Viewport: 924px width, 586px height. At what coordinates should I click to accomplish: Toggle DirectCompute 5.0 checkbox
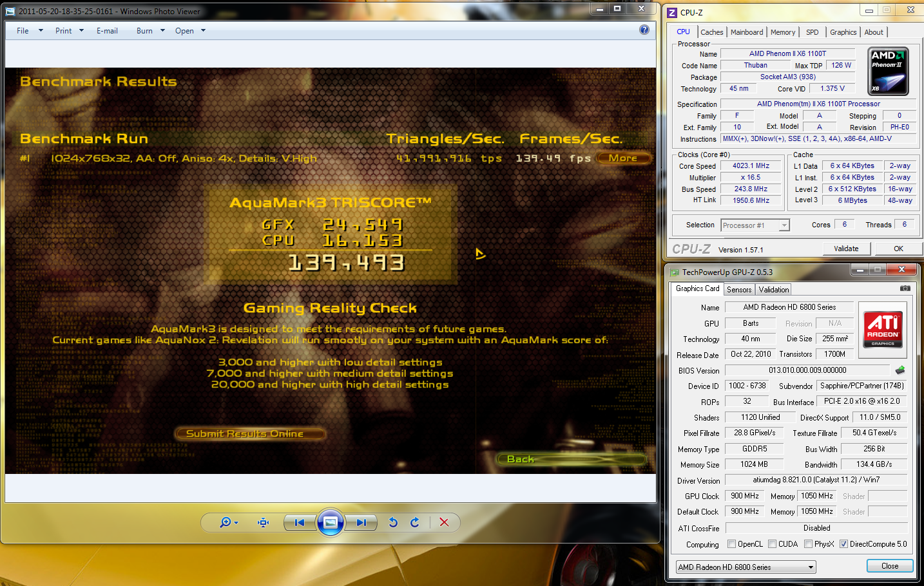click(x=843, y=544)
